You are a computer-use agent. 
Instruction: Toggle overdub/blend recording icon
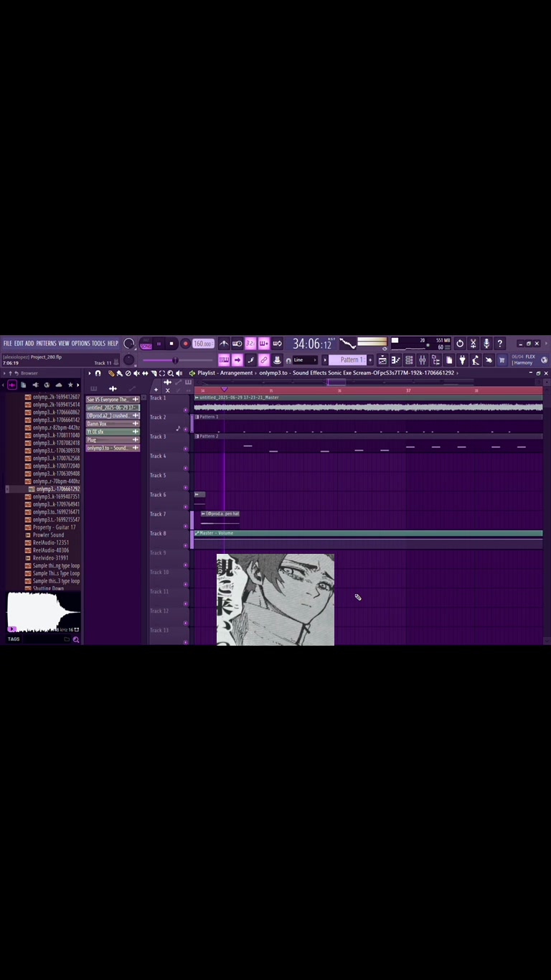tap(263, 344)
